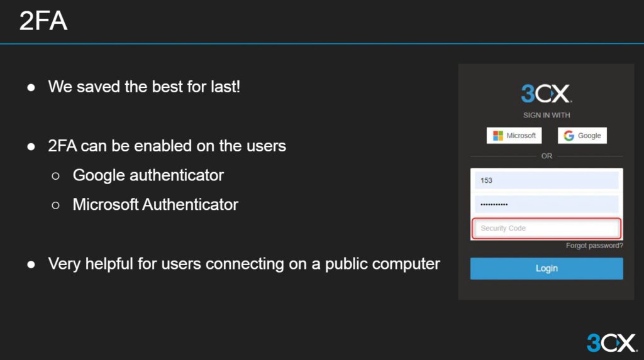
Task: Select the 'We saved the best for last!' bullet
Action: tap(144, 87)
